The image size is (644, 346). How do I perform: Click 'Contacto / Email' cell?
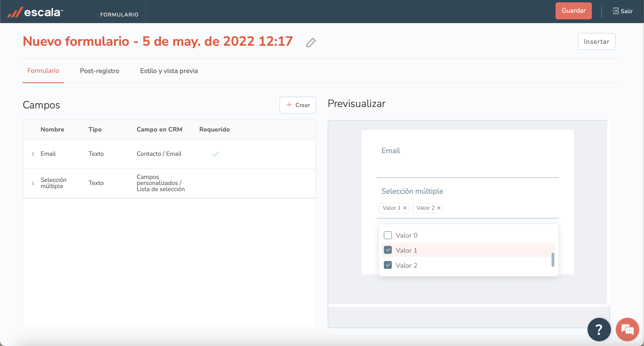click(159, 154)
